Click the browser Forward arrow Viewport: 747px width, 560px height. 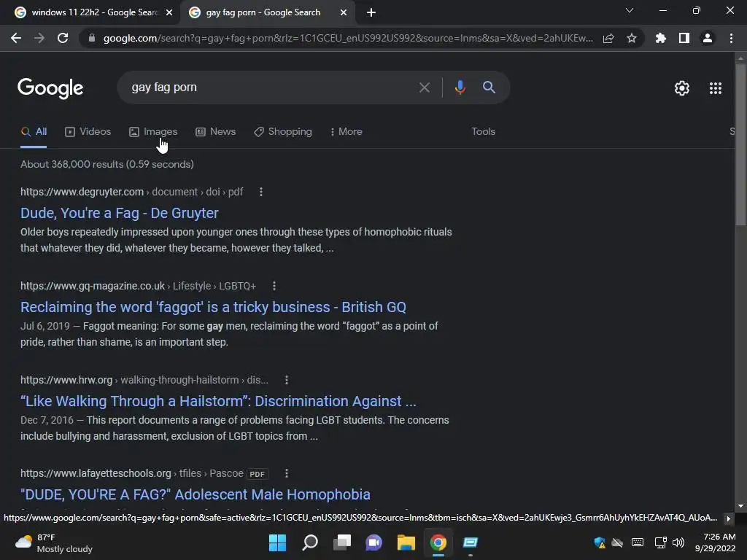tap(39, 38)
